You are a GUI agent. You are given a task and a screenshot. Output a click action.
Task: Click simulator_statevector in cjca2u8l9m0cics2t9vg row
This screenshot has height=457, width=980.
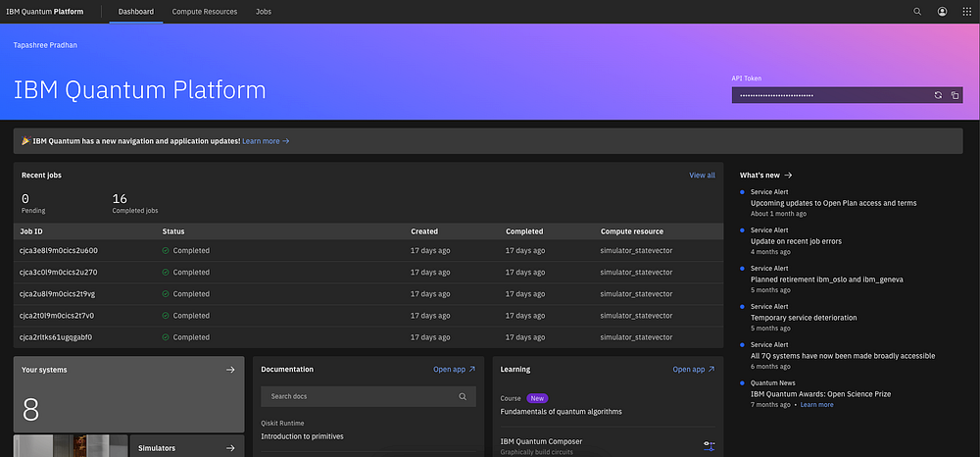click(636, 294)
